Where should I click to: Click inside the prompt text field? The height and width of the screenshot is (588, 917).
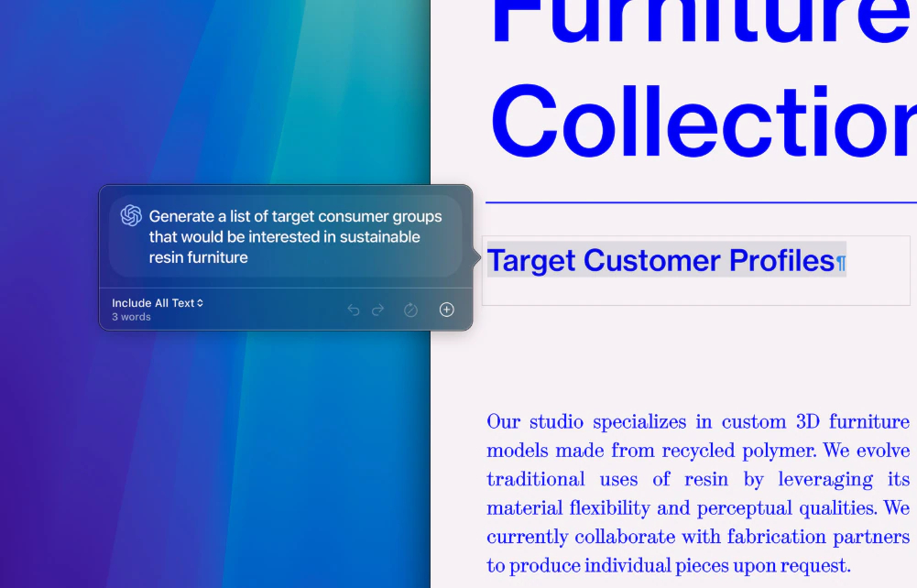click(295, 237)
